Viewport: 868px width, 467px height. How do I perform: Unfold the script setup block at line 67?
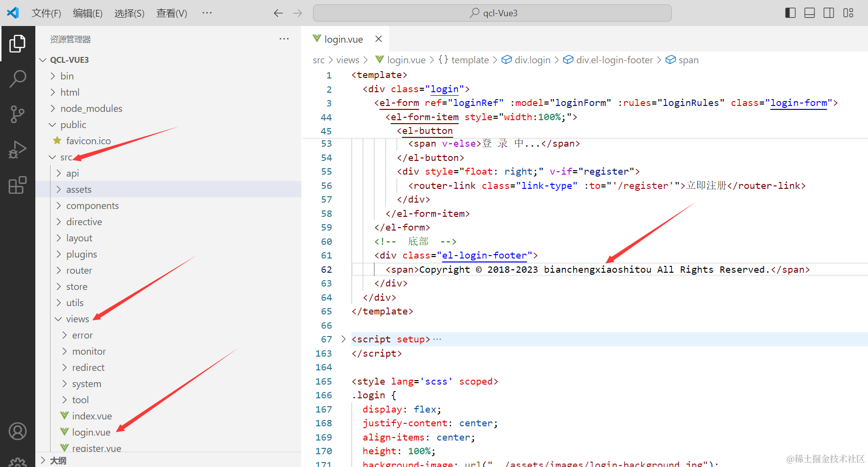point(343,339)
